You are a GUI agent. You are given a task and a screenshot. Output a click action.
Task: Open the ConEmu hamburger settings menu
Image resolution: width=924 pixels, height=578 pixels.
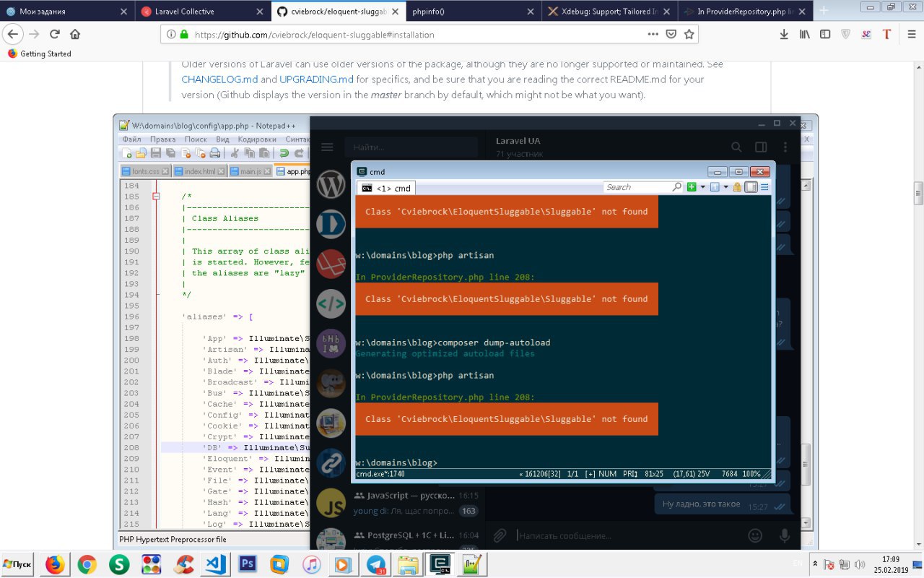point(764,187)
